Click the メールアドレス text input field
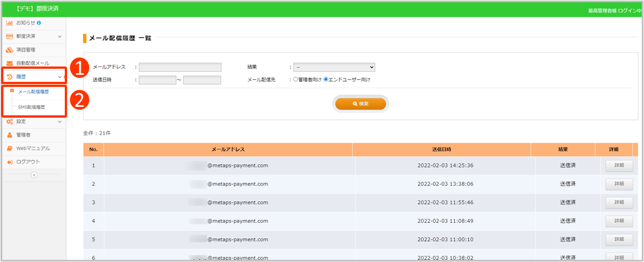The width and height of the screenshot is (644, 262). click(180, 67)
